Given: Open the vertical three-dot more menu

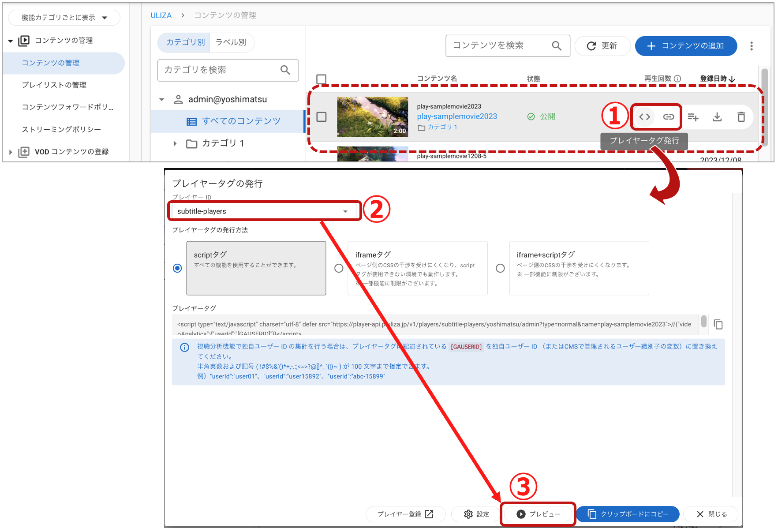Looking at the screenshot, I should pyautogui.click(x=752, y=46).
